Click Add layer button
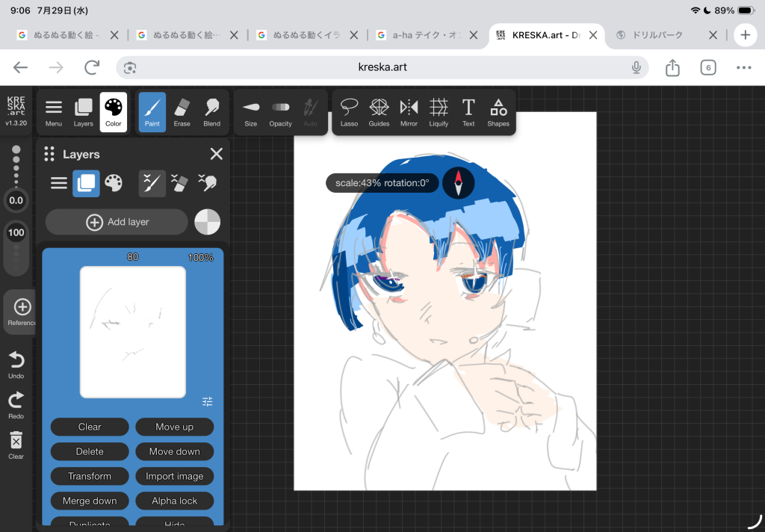The width and height of the screenshot is (765, 532). 117,222
